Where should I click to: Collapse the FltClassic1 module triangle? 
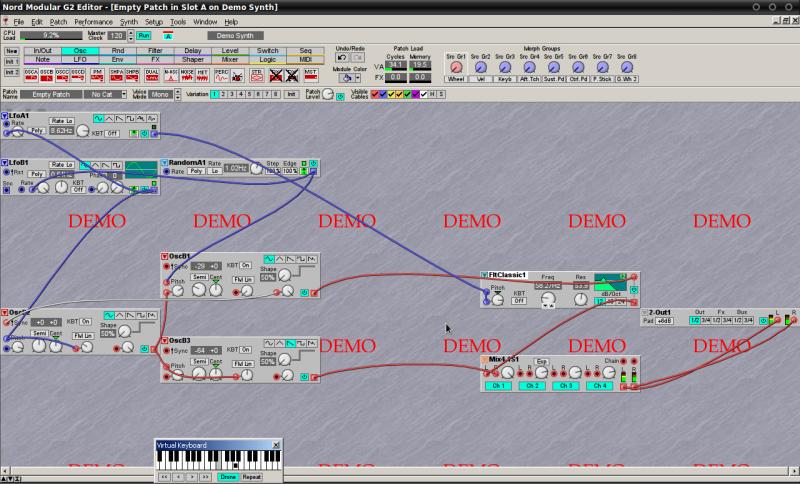484,275
